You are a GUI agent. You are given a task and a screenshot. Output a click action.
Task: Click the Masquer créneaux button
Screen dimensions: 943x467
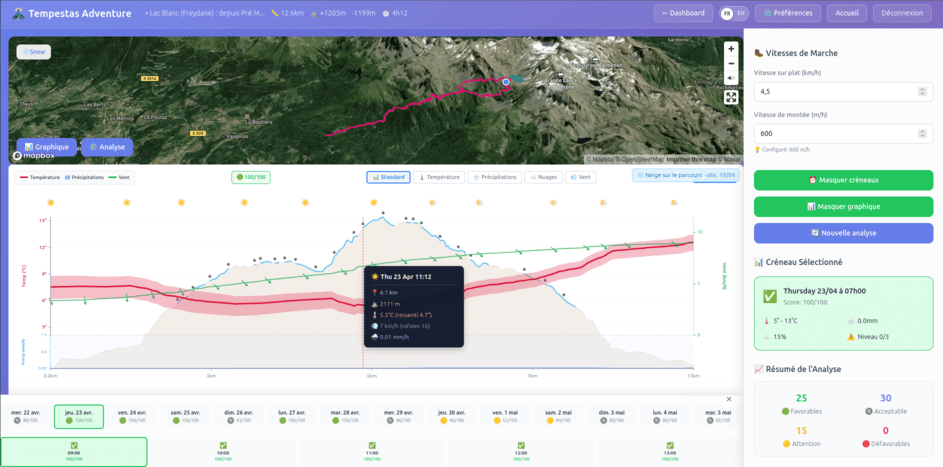(x=843, y=180)
